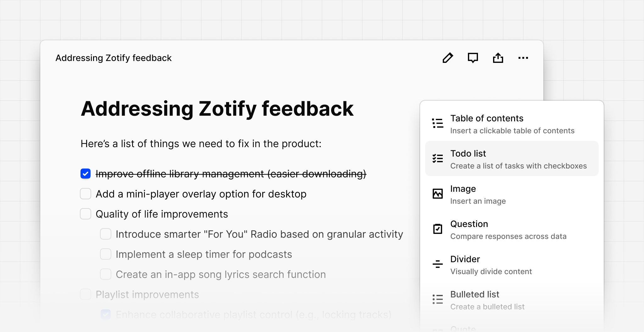Open the ellipsis more options menu
Image resolution: width=644 pixels, height=332 pixels.
click(523, 58)
